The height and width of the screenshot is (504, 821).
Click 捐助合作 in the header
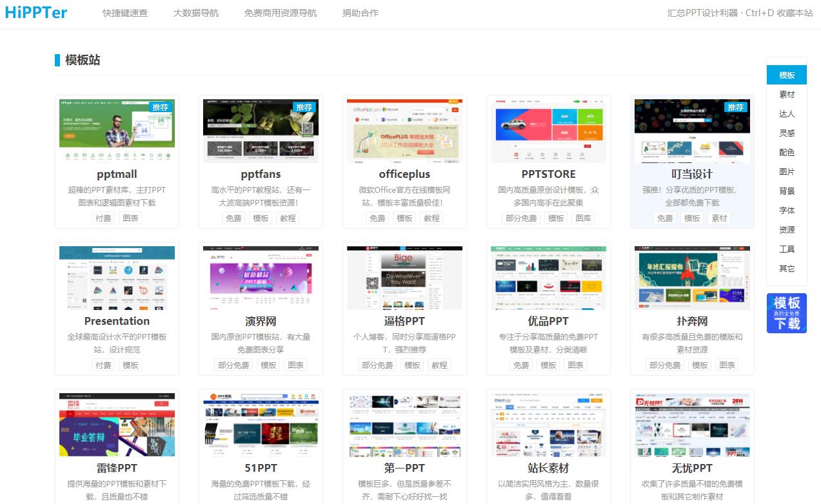tap(361, 13)
